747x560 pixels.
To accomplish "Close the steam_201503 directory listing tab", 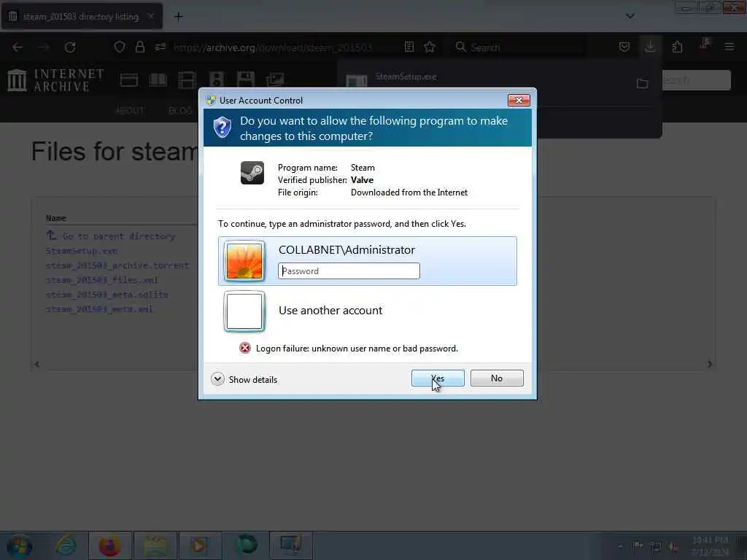I will 150,16.
